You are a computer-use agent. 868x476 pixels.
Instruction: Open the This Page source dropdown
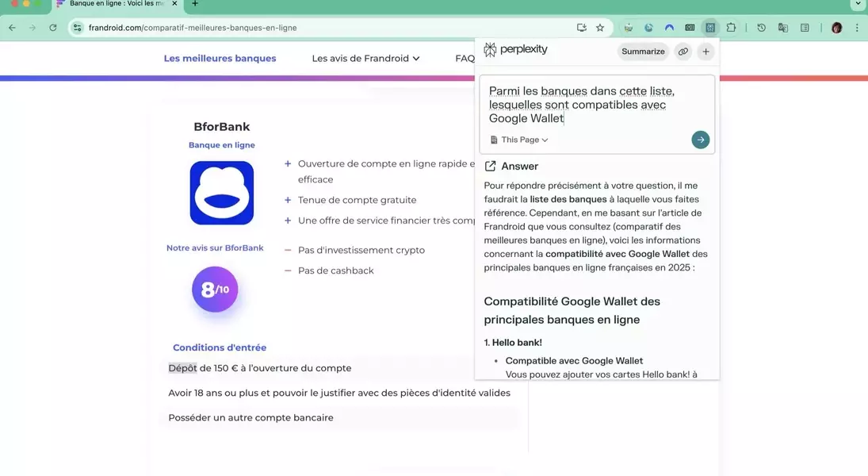519,140
